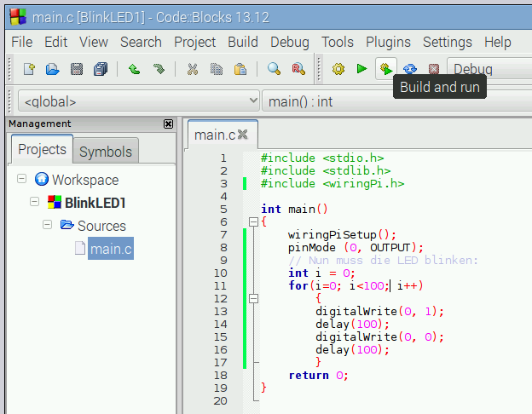Build project using the yellow gear icon
532x414 pixels.
pos(338,69)
